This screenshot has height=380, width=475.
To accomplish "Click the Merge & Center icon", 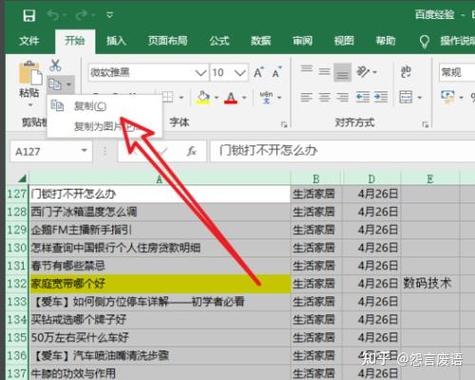I will pos(406,97).
